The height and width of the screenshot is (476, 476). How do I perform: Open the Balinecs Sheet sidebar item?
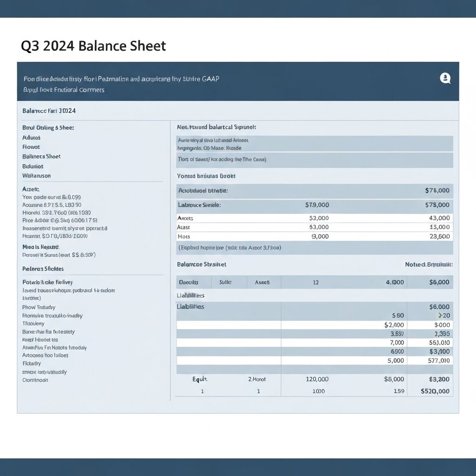(41, 157)
